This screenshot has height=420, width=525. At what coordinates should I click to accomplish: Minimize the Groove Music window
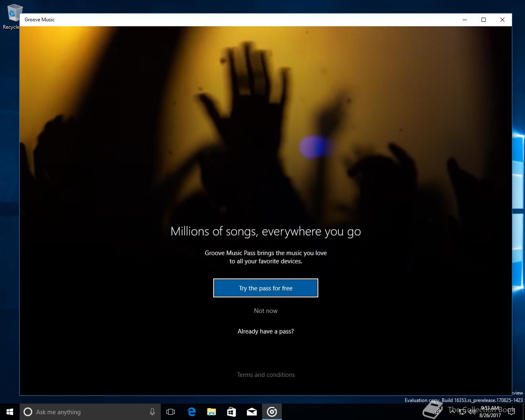coord(465,20)
